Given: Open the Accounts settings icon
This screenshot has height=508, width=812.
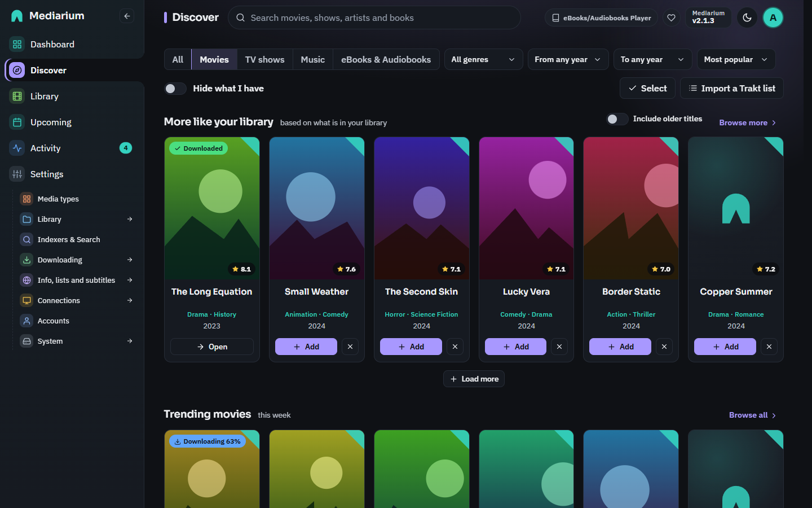Looking at the screenshot, I should point(27,321).
